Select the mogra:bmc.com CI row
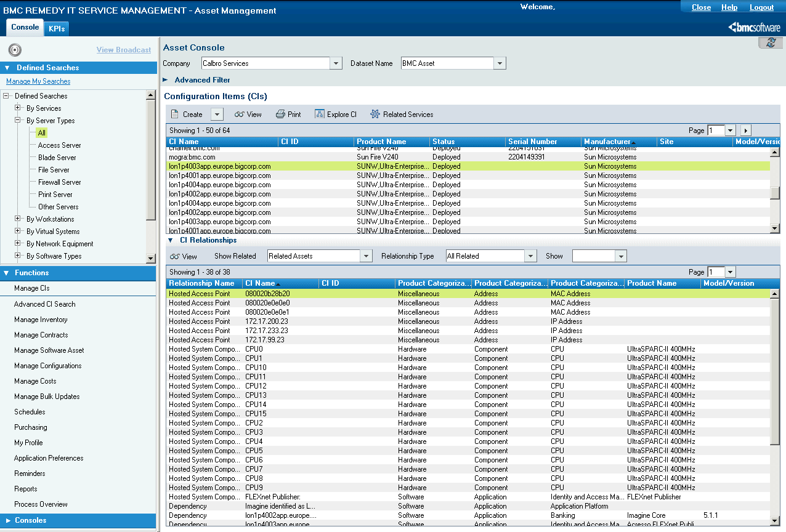Viewport: 786px width, 532px height. coord(468,157)
